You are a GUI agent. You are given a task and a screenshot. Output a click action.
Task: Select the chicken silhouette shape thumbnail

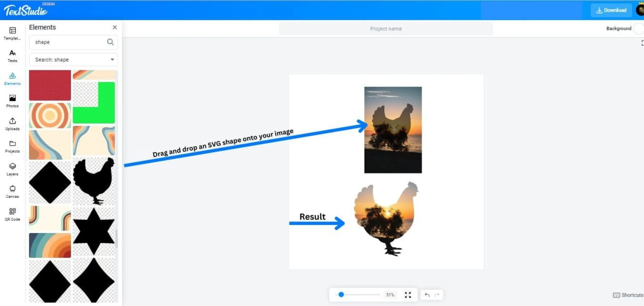pyautogui.click(x=94, y=181)
